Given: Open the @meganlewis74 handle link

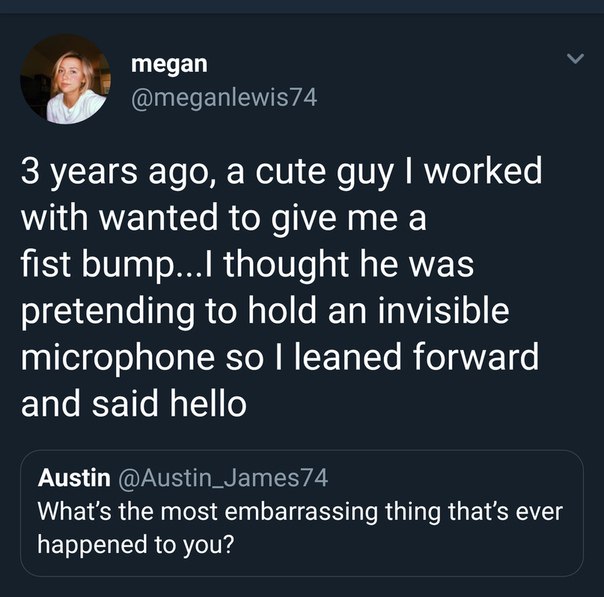Looking at the screenshot, I should coord(224,98).
